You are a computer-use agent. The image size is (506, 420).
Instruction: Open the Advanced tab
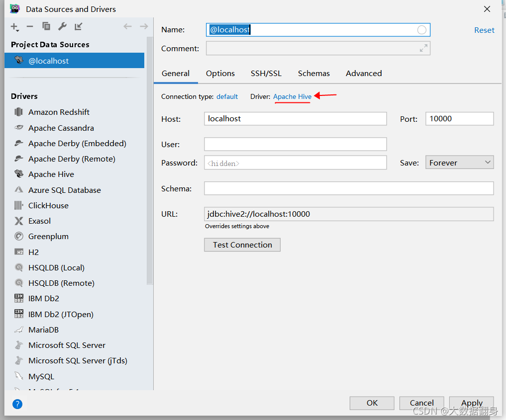click(364, 74)
